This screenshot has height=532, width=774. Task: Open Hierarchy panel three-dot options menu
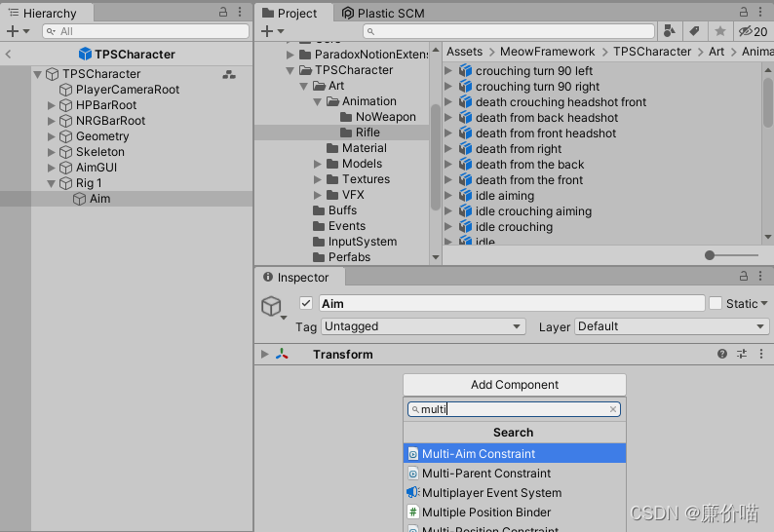click(240, 13)
